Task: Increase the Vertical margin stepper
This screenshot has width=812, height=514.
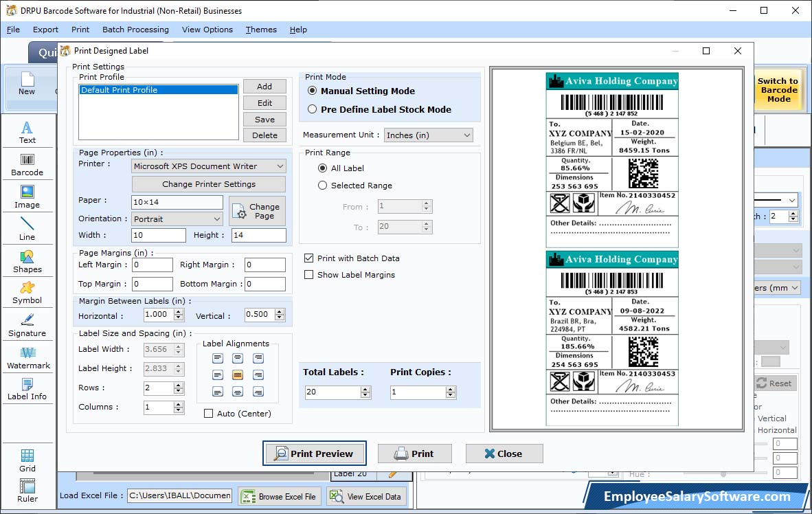Action: pyautogui.click(x=280, y=312)
